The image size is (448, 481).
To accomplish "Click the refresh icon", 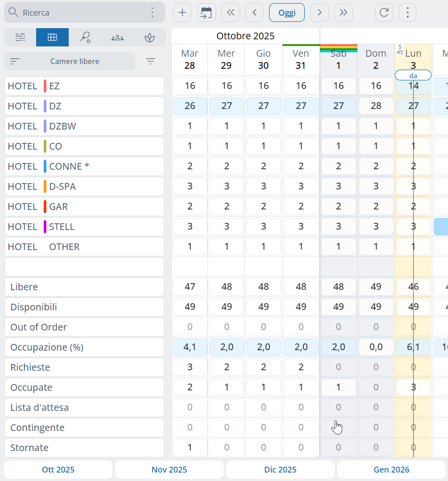I will click(384, 13).
